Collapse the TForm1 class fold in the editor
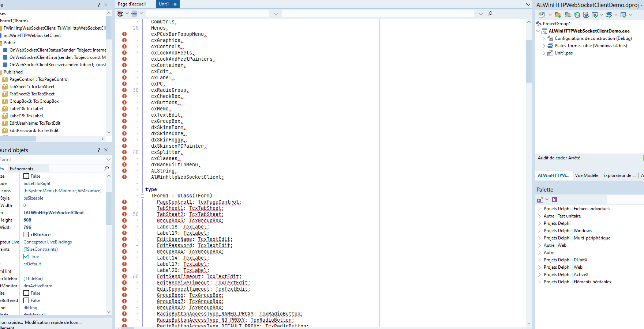This screenshot has height=329, width=644. 142,196
